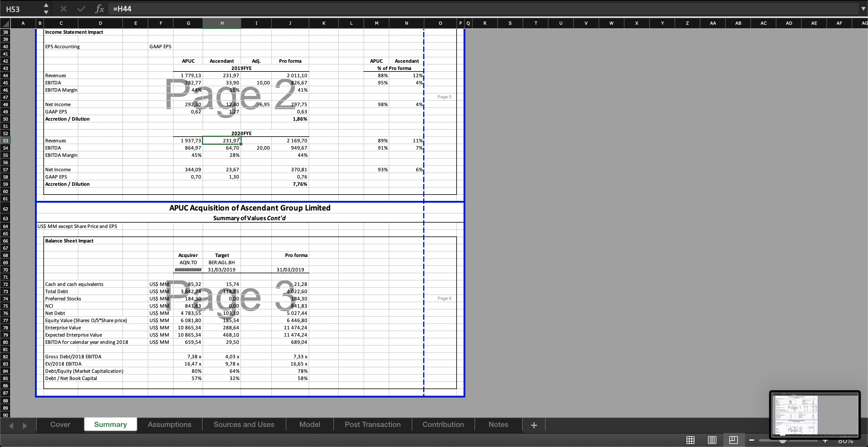Select 'US$ MM except Share Price and EPS'

[x=77, y=226]
